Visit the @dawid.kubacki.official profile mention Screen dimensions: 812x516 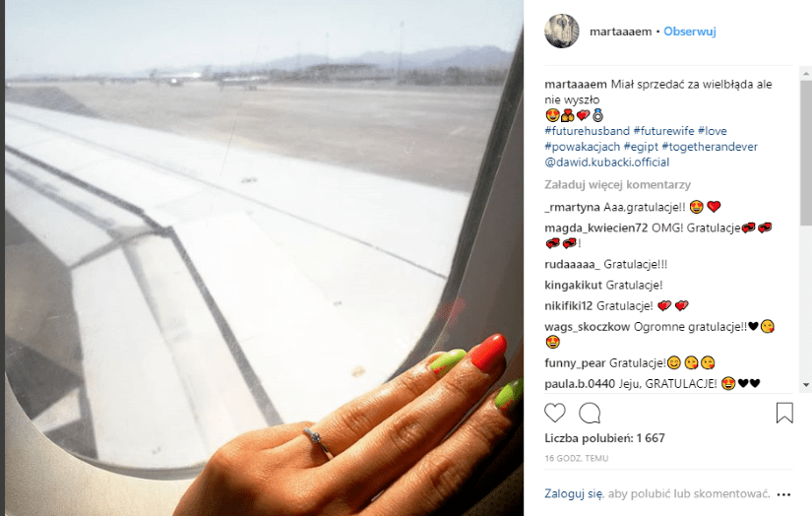point(607,162)
